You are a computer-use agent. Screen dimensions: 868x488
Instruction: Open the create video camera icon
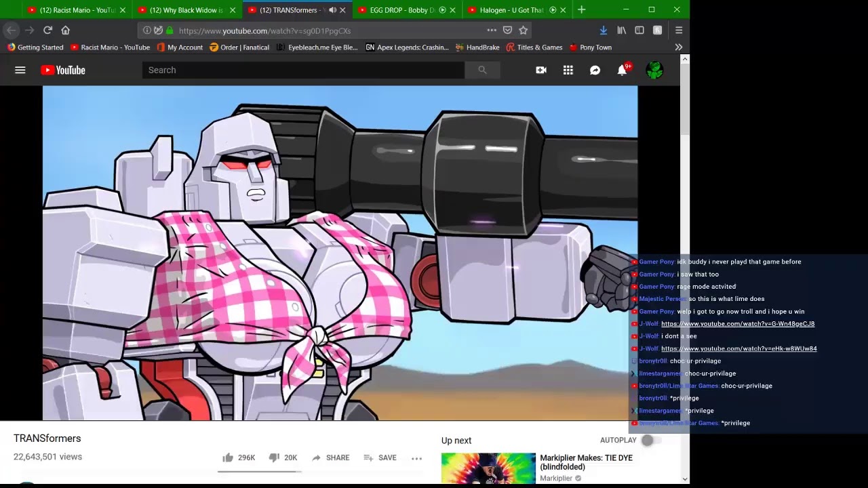[541, 70]
